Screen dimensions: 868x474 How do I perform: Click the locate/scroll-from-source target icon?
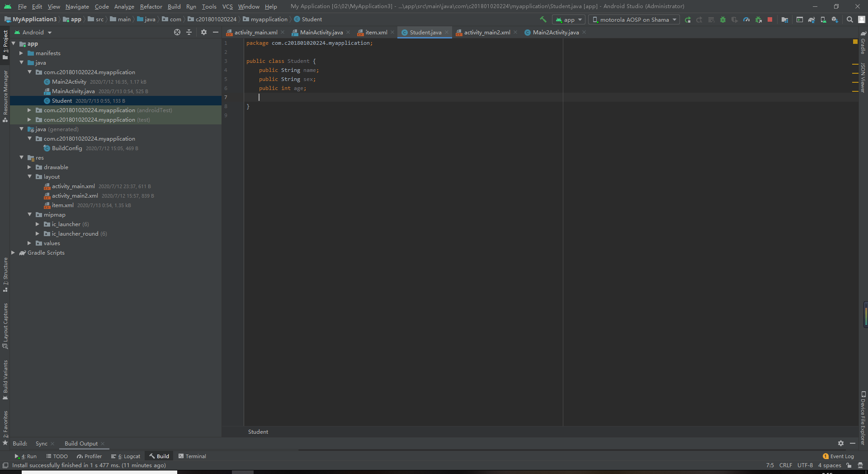pyautogui.click(x=177, y=32)
